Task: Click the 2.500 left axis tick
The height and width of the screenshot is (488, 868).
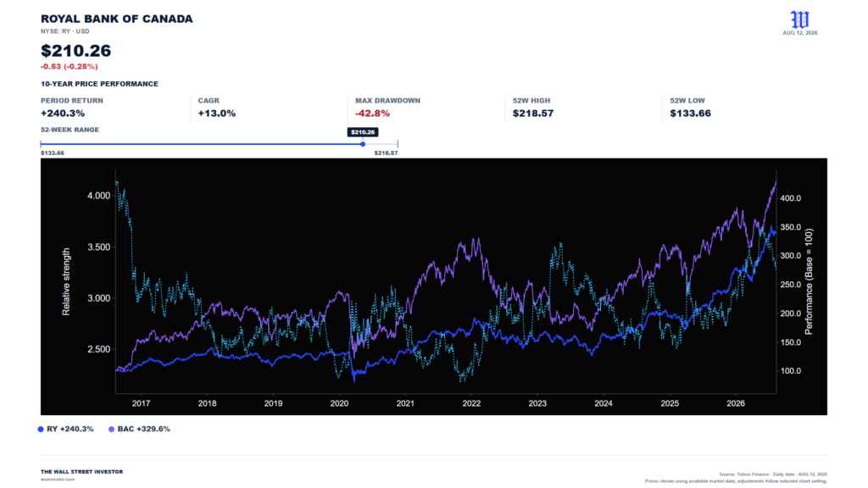Action: pyautogui.click(x=99, y=350)
